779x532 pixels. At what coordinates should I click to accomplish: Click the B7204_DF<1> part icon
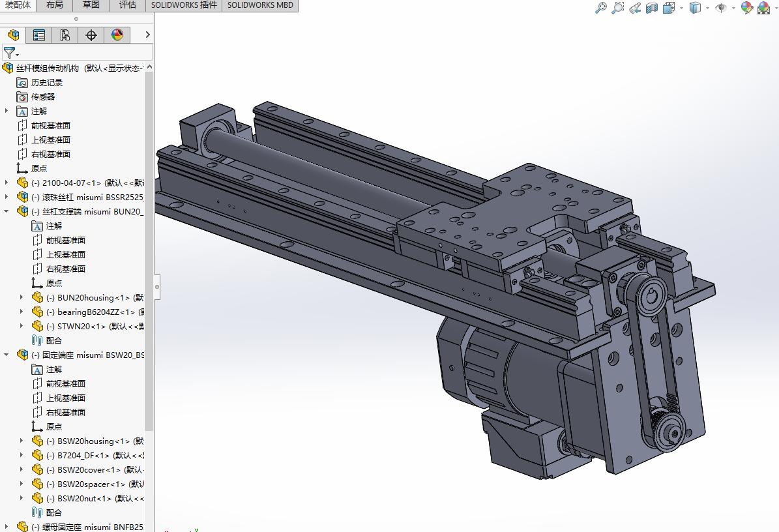[37, 456]
